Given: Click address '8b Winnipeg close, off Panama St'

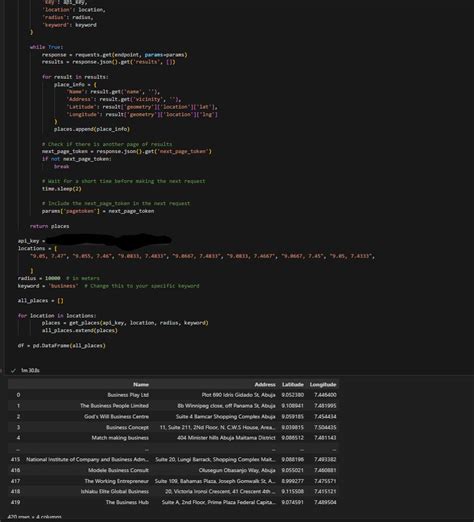Looking at the screenshot, I should 227,406.
